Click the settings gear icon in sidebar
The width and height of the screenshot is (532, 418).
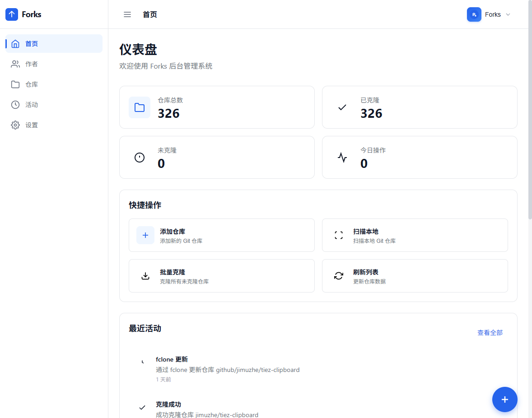(x=15, y=125)
